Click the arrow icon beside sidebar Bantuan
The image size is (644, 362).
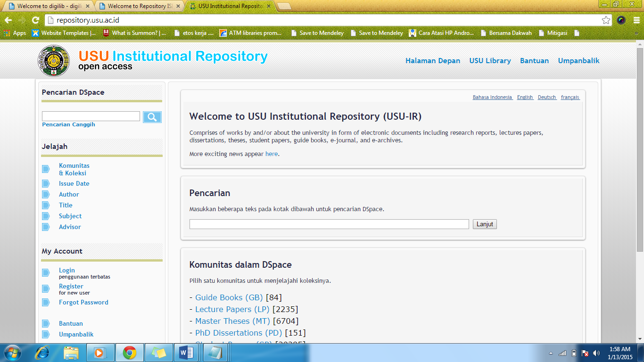tap(46, 323)
